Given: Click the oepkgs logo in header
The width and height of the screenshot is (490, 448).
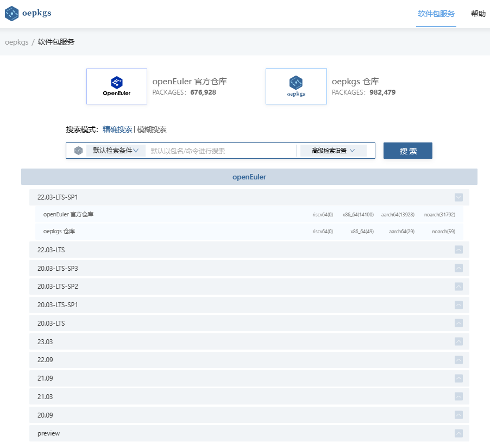Looking at the screenshot, I should [x=28, y=14].
